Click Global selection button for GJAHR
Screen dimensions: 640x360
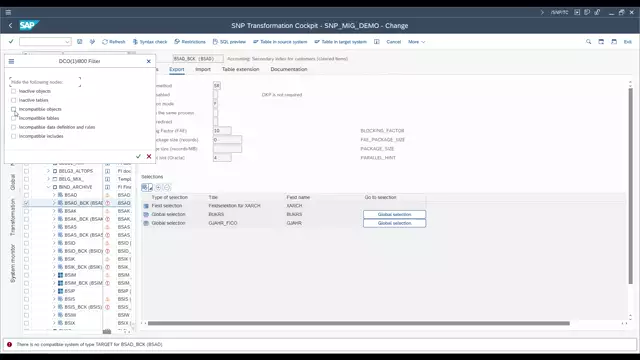(394, 223)
